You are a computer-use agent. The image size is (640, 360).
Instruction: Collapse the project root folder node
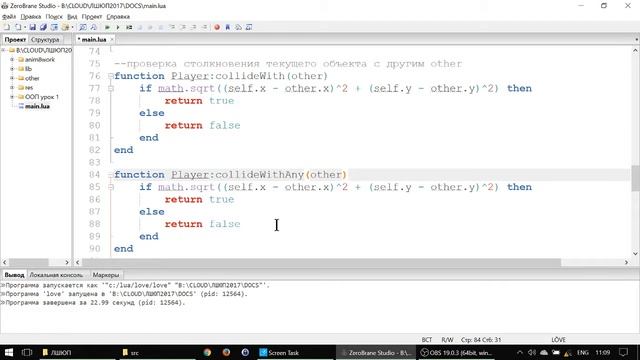(x=4, y=50)
